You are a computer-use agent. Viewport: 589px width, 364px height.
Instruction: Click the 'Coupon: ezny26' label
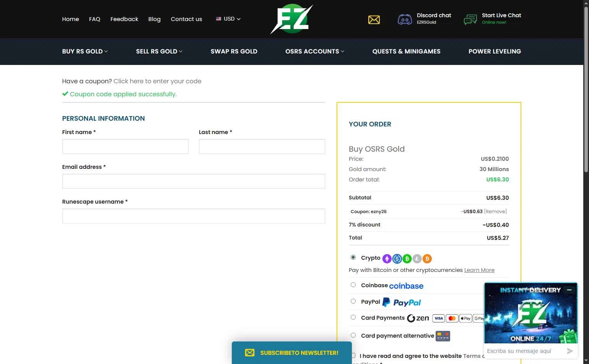(369, 212)
